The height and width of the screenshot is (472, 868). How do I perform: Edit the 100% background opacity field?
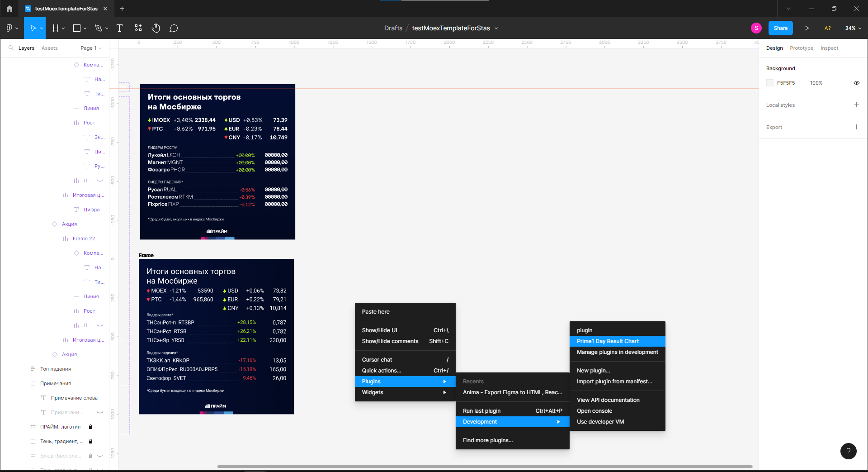point(816,83)
